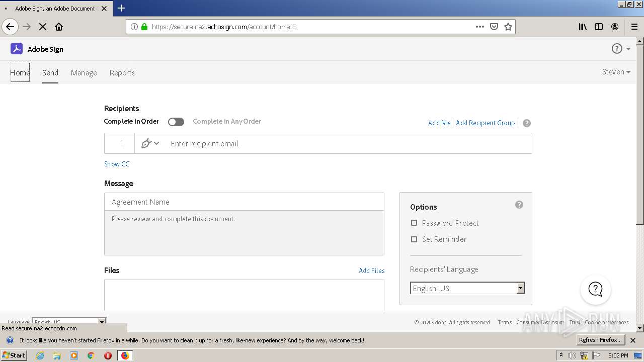
Task: Click recipients help question mark icon
Action: (527, 123)
